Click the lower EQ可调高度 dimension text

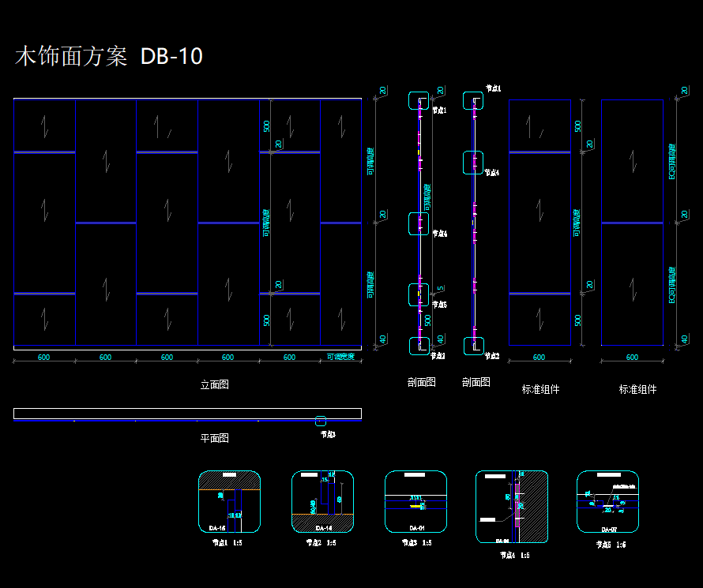[672, 285]
